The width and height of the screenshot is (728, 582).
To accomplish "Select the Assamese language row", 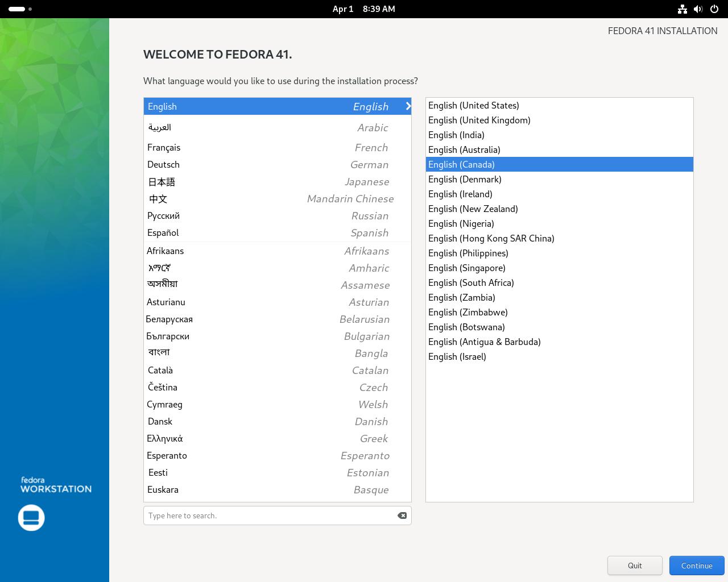I will [278, 285].
